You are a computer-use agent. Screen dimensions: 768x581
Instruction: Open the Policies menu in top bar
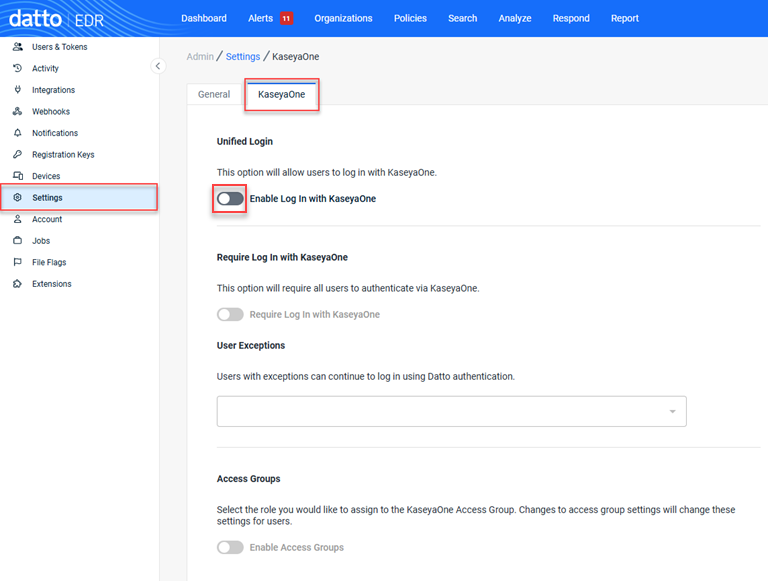point(410,18)
